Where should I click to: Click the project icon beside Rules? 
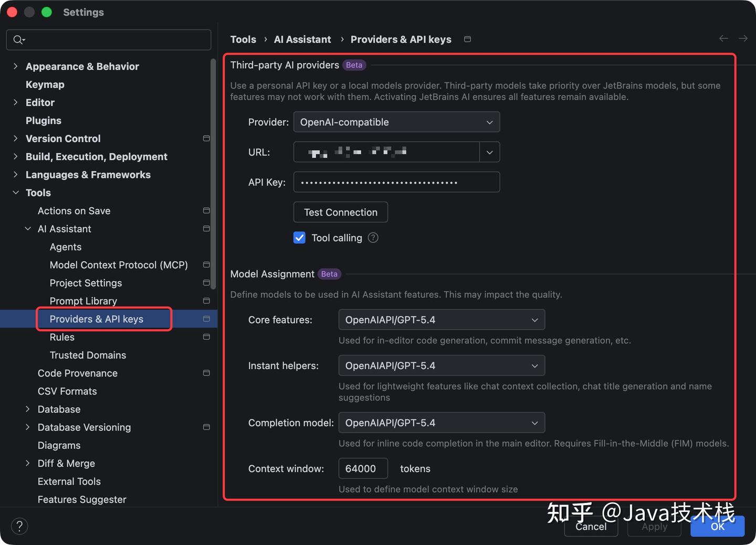(x=206, y=337)
